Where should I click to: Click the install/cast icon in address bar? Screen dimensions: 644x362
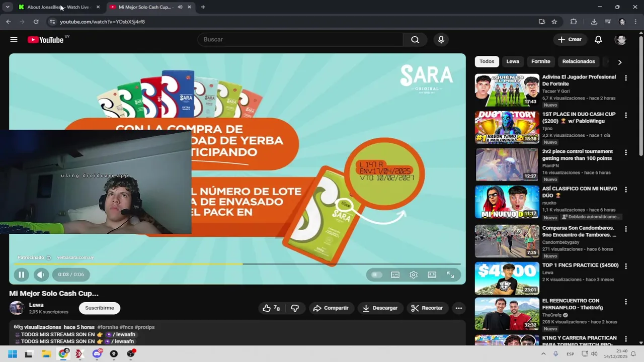point(542,22)
